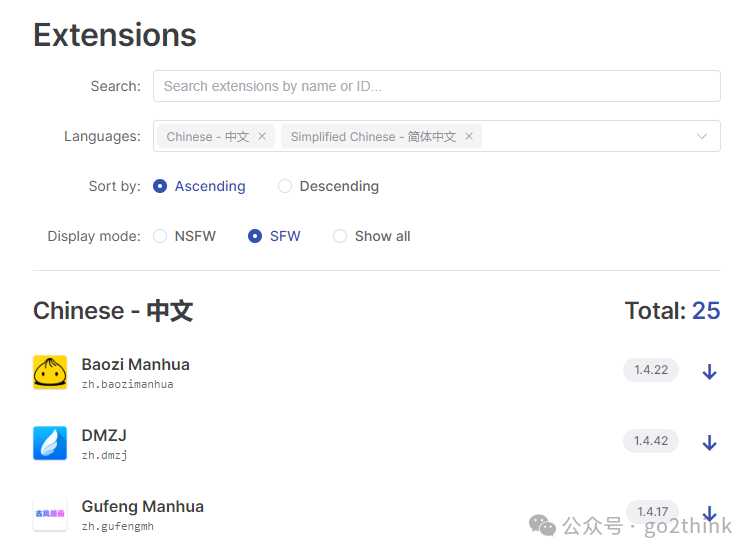Click the Gufeng Manhua logo icon
The height and width of the screenshot is (556, 756).
point(50,514)
